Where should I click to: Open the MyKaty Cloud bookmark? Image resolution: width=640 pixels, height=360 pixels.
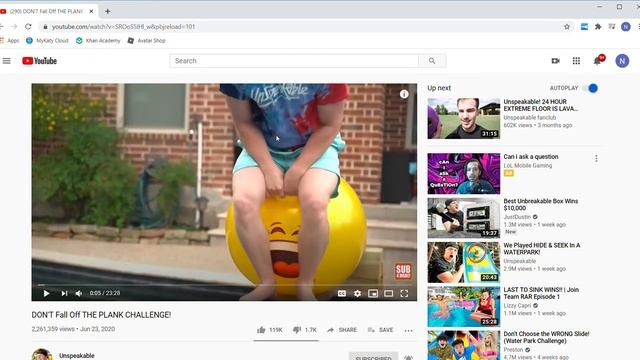[x=47, y=40]
